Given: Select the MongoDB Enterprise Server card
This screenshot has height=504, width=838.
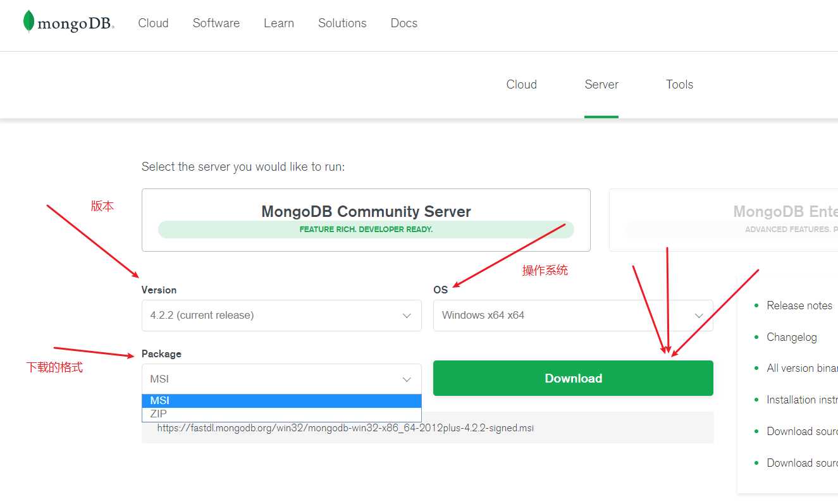Looking at the screenshot, I should click(x=724, y=220).
